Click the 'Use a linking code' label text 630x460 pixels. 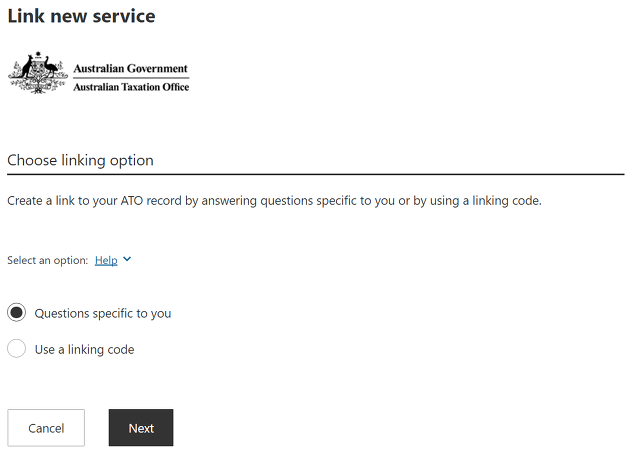point(84,350)
